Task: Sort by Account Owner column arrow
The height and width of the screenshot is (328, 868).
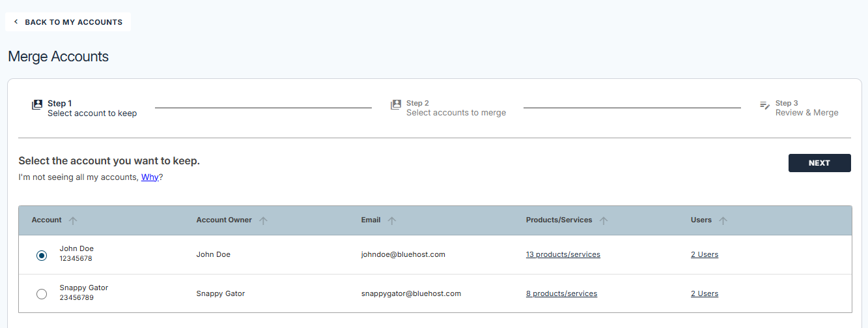Action: pyautogui.click(x=263, y=221)
